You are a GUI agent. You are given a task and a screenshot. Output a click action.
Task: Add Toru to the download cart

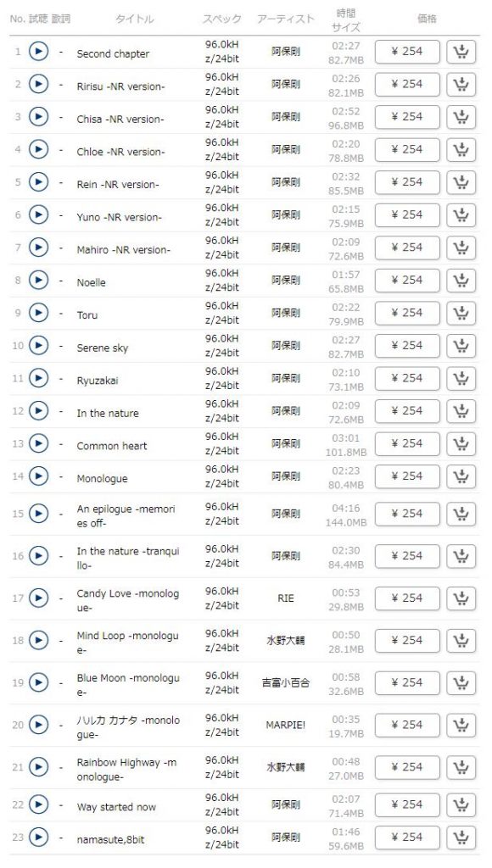(461, 313)
